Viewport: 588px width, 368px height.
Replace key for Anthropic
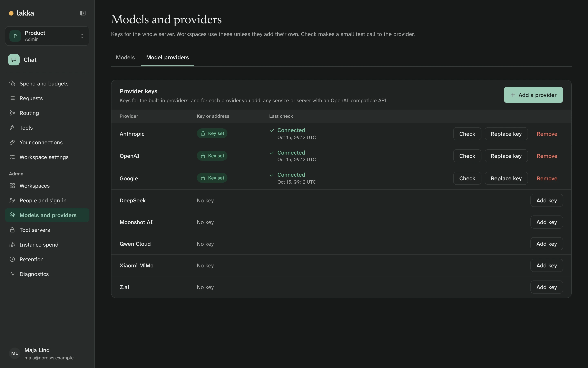click(506, 134)
